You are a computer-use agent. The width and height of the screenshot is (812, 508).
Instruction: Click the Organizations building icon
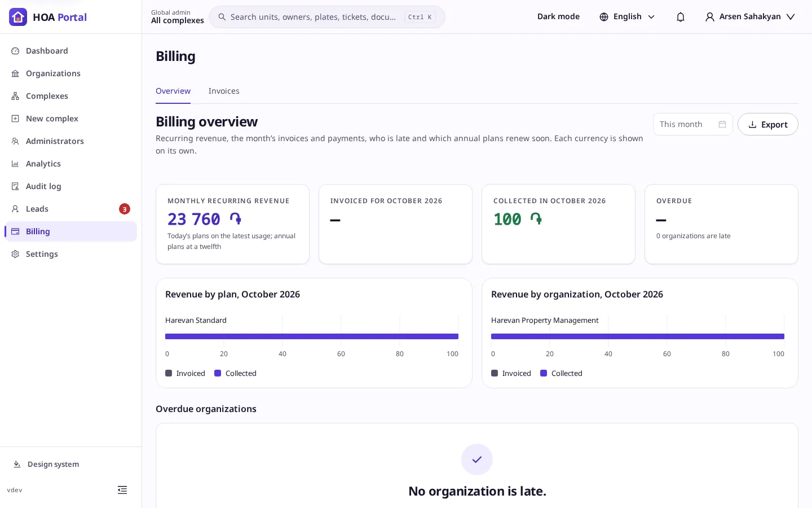(x=15, y=73)
